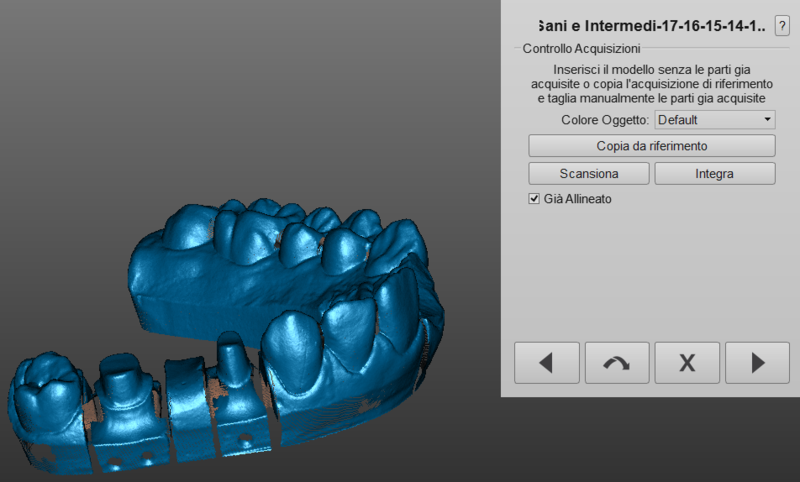800x482 pixels.
Task: Open help with the question mark button
Action: (x=781, y=26)
